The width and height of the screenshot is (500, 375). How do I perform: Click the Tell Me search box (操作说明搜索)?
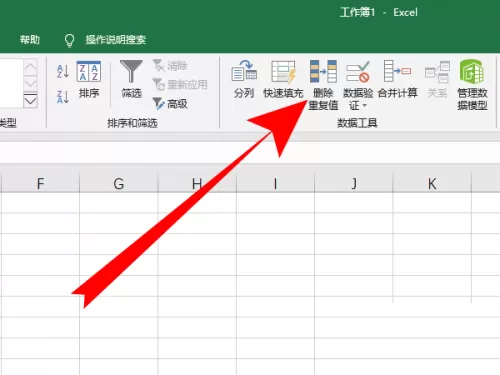tap(115, 40)
